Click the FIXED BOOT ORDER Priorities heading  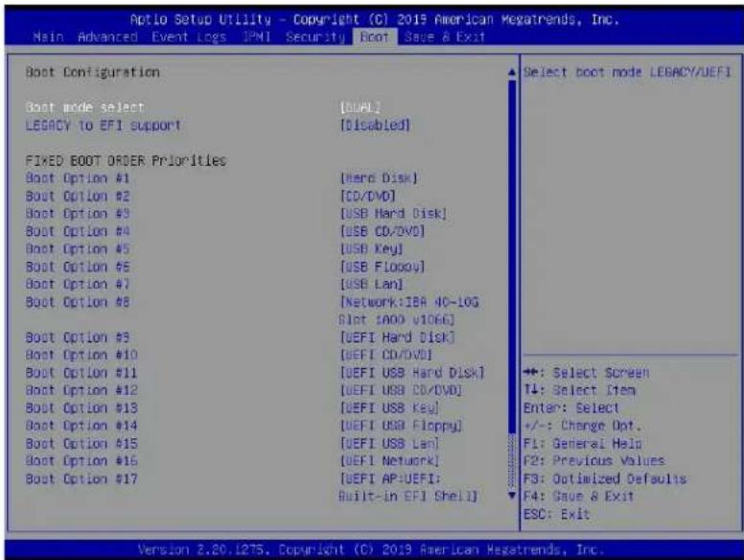click(x=126, y=161)
